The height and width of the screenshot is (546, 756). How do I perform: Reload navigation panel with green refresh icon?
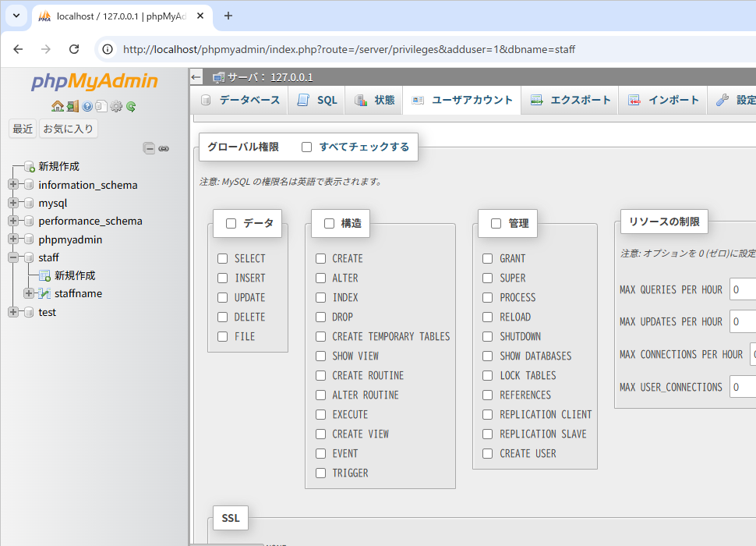[x=131, y=107]
